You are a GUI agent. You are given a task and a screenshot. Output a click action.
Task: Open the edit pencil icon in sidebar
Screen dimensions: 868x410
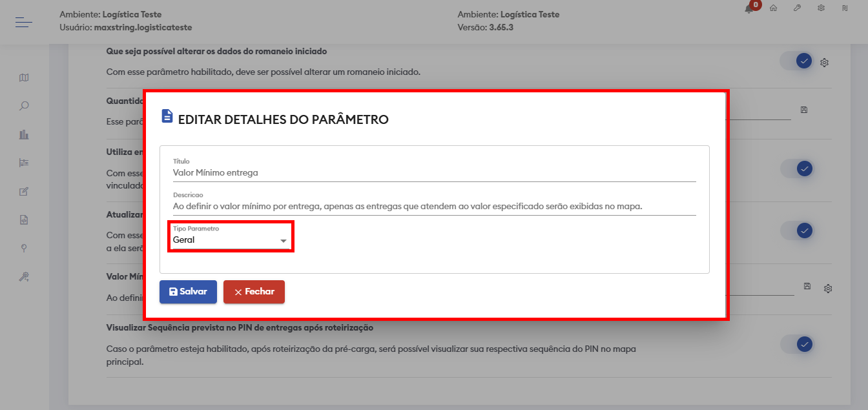(24, 191)
